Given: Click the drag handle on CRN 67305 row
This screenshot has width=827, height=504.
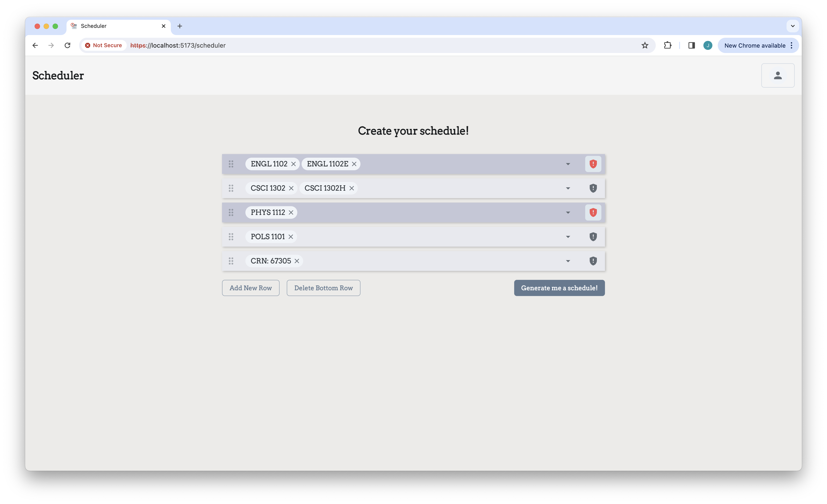Looking at the screenshot, I should point(231,261).
